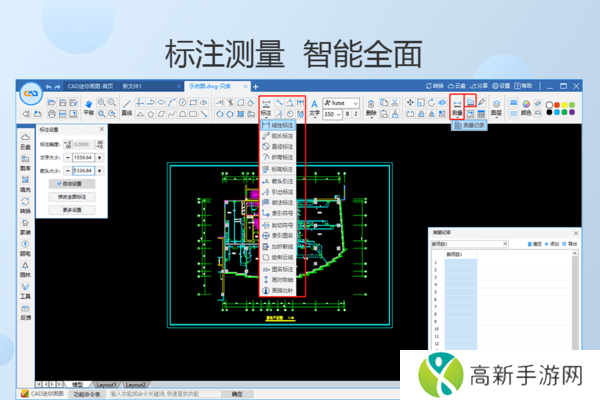Open the 图库 library sidebar icon
The width and height of the screenshot is (600, 400).
tap(25, 165)
